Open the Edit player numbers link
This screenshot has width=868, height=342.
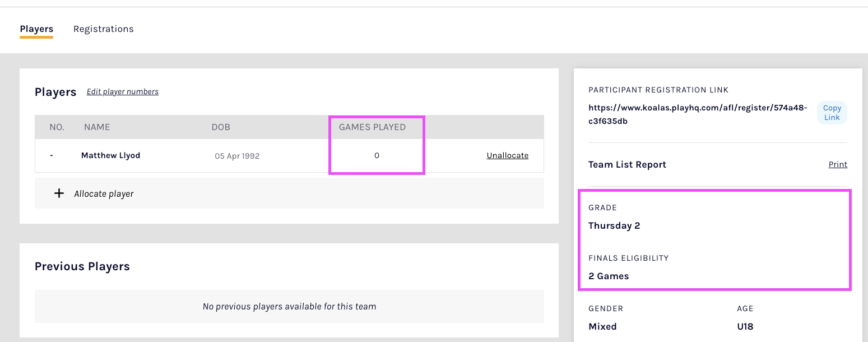click(x=123, y=91)
